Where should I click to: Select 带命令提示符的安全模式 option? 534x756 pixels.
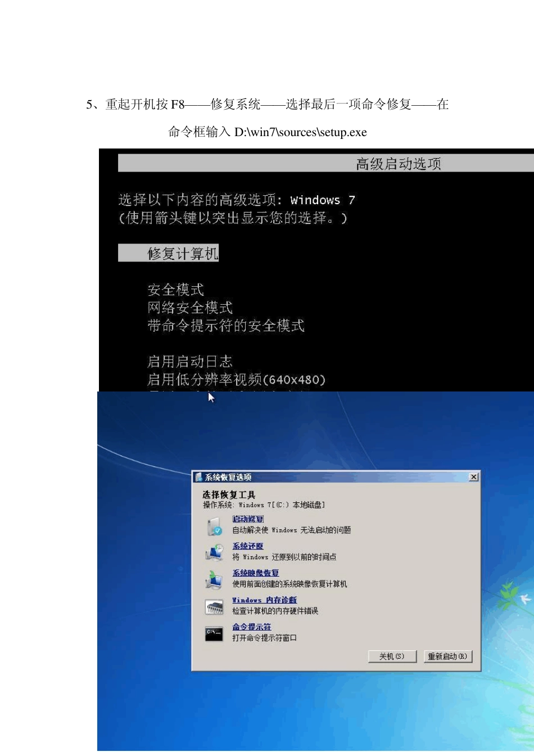coord(226,326)
